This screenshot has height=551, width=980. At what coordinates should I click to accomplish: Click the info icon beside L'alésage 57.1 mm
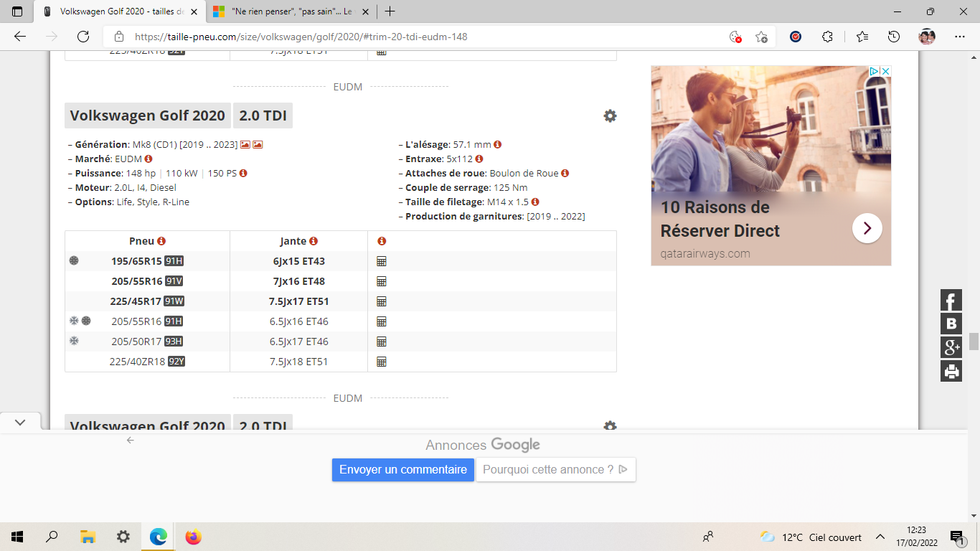pos(497,144)
